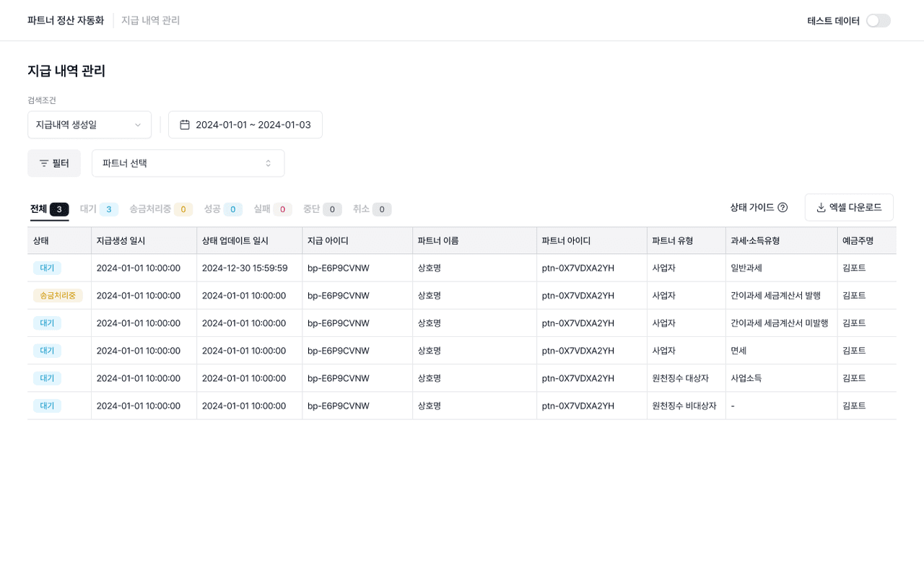
Task: Click the 상태 가이드 help question icon
Action: pyautogui.click(x=783, y=208)
